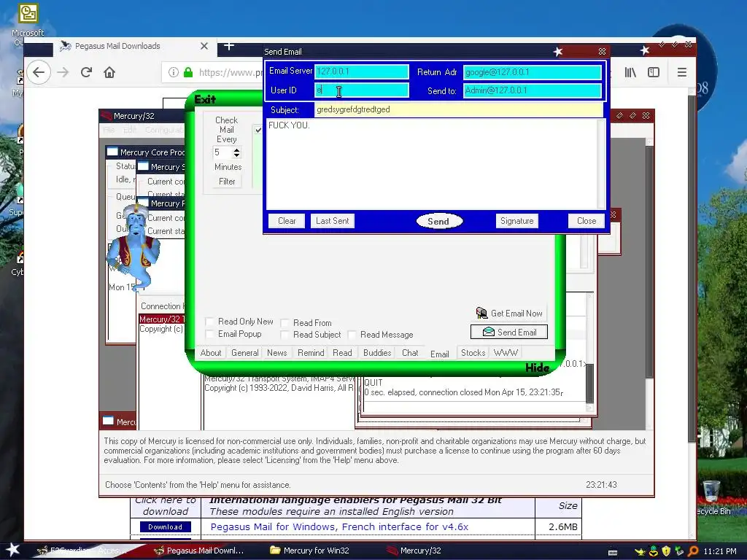Image resolution: width=747 pixels, height=560 pixels.
Task: Click the Firefox forward arrow
Action: [63, 72]
